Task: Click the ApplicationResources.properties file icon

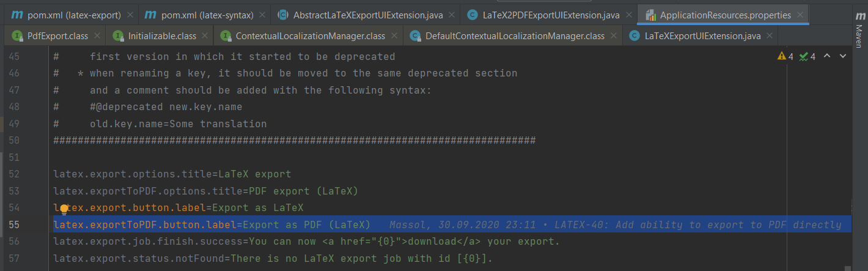Action: point(650,15)
